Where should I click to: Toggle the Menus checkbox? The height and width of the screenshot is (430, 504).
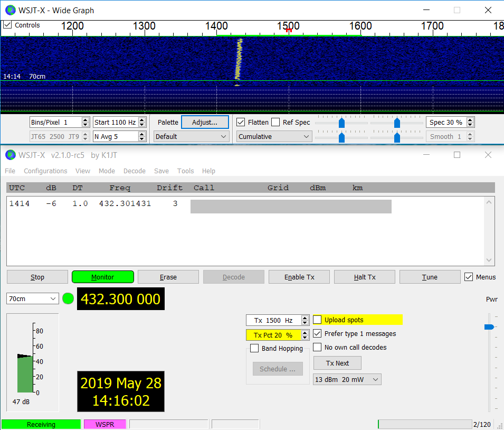point(469,277)
